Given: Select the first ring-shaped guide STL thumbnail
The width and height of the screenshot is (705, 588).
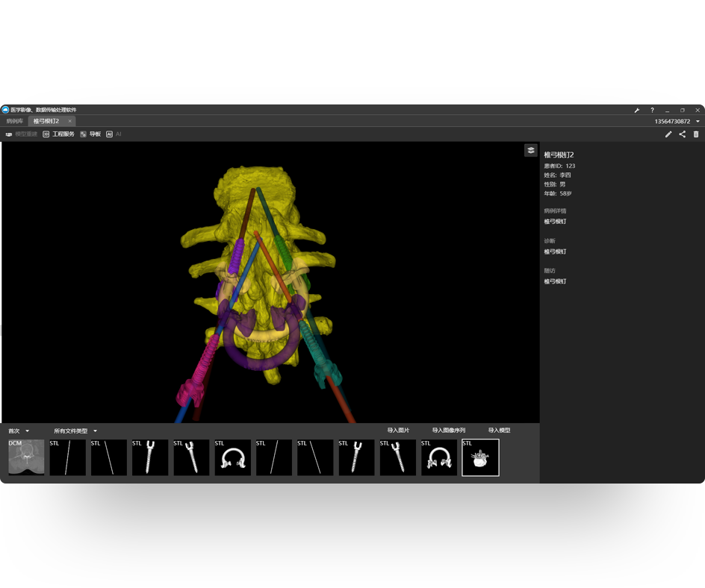Looking at the screenshot, I should point(232,457).
